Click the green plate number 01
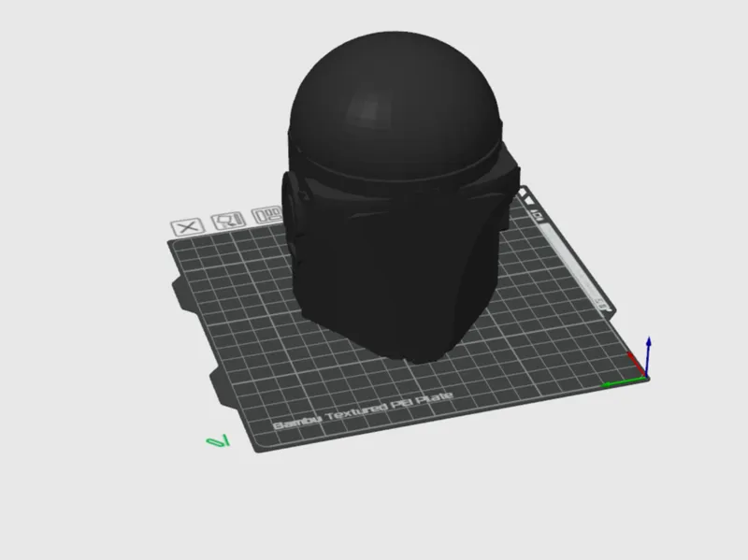 click(218, 441)
